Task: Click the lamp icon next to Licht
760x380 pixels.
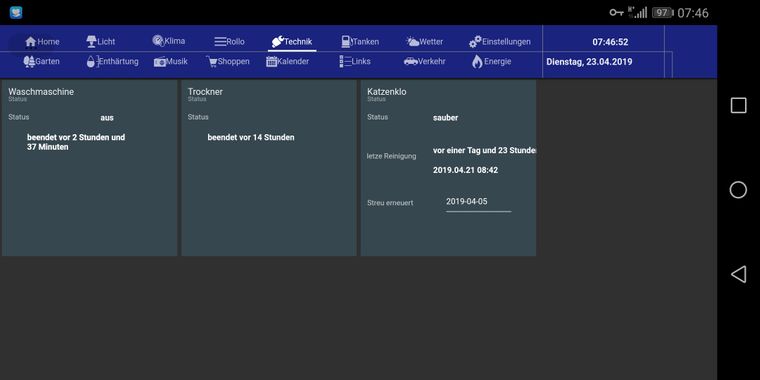Action: [92, 42]
